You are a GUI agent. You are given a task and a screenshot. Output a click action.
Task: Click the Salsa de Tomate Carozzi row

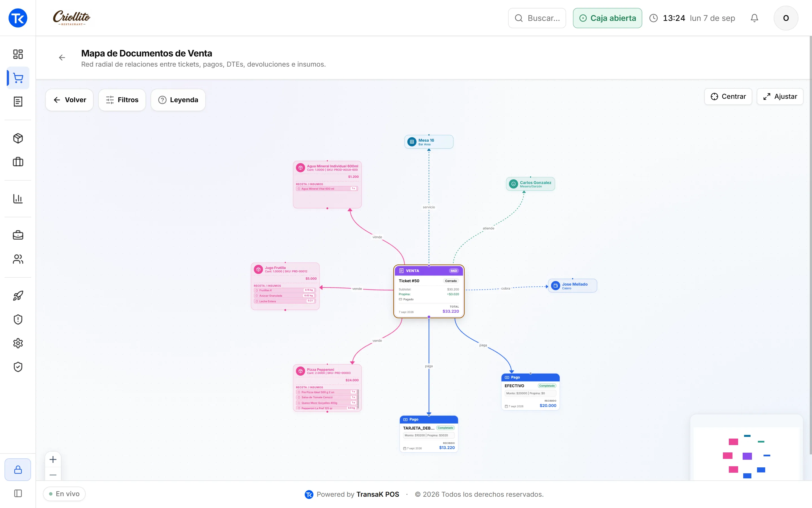coord(327,397)
